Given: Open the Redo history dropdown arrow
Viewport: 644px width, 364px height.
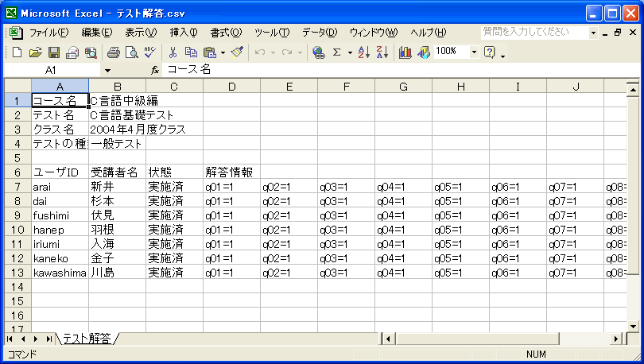Looking at the screenshot, I should [x=301, y=52].
